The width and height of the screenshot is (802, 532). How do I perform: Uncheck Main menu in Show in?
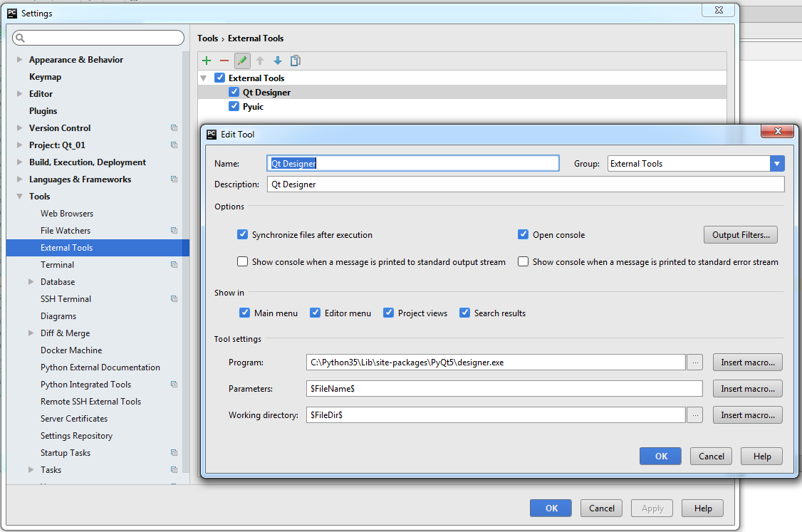click(x=244, y=313)
